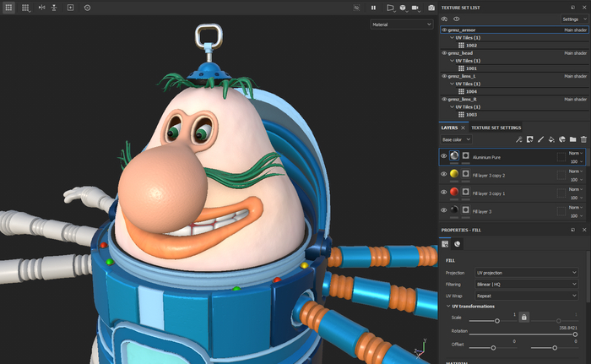This screenshot has width=591, height=364.
Task: Toggle visibility of grmz_head texture set
Action: click(444, 52)
